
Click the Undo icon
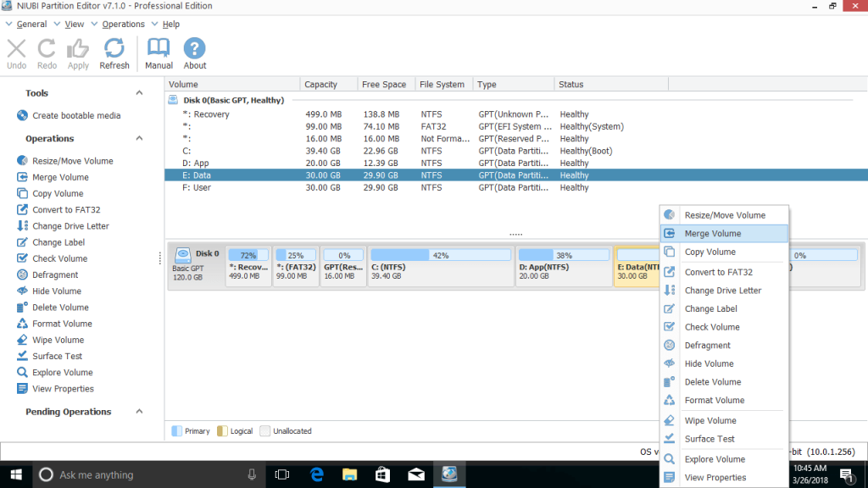click(16, 53)
